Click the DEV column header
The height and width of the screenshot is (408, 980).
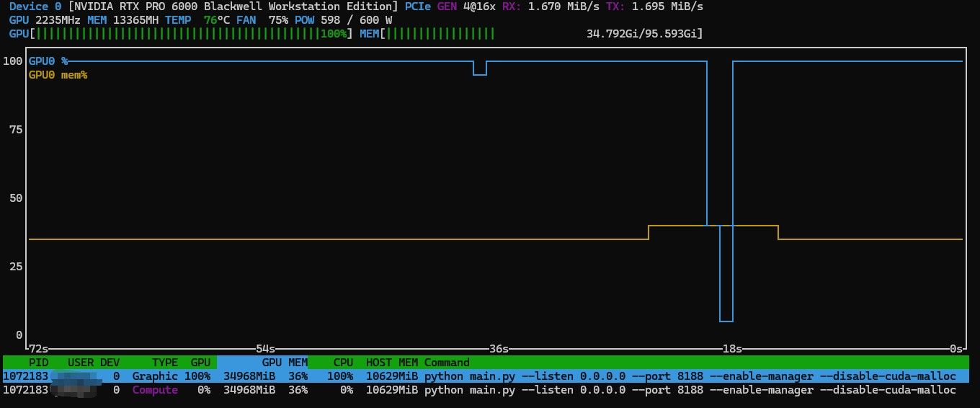(110, 363)
